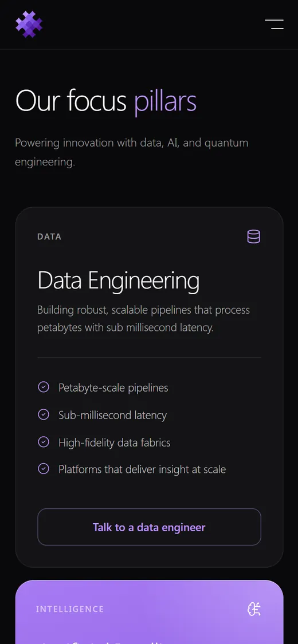Click the Our focus pillars heading

click(x=106, y=101)
